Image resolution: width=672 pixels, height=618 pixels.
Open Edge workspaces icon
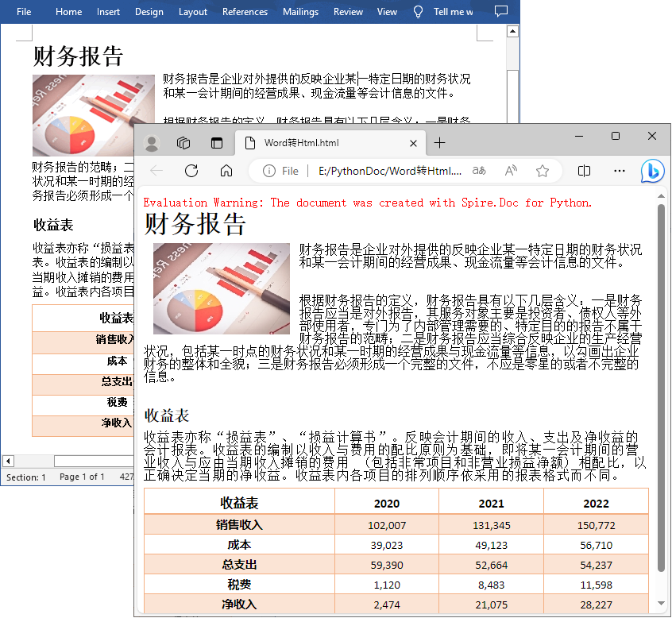point(183,143)
